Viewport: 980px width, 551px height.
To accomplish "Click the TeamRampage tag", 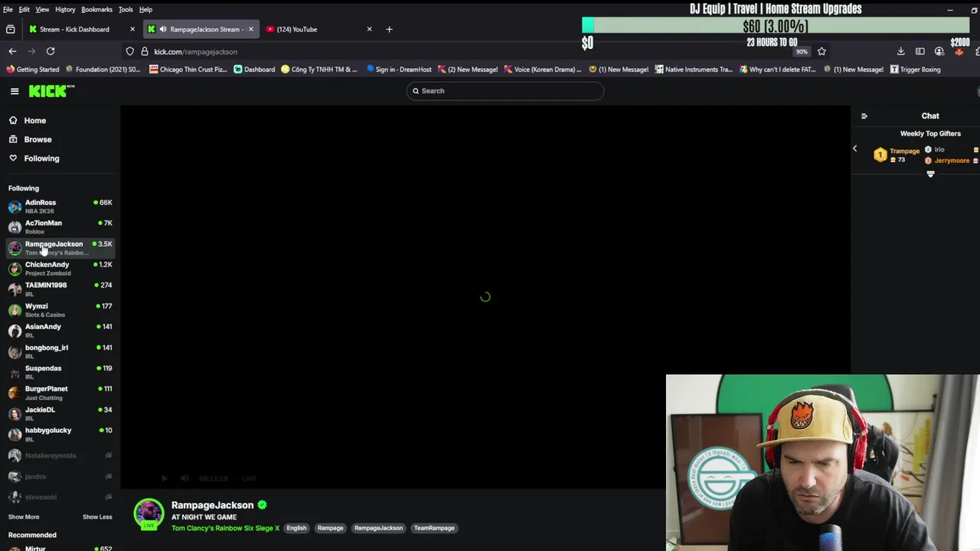I will (x=434, y=528).
